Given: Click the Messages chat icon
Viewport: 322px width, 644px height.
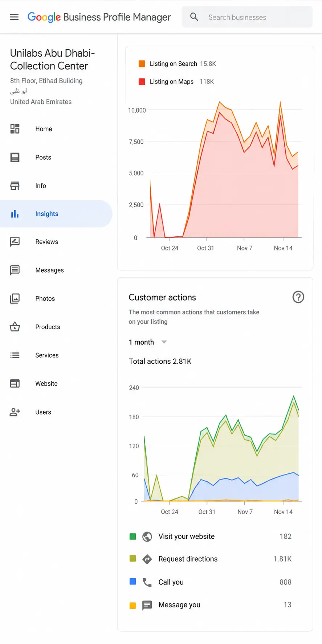Looking at the screenshot, I should 15,270.
